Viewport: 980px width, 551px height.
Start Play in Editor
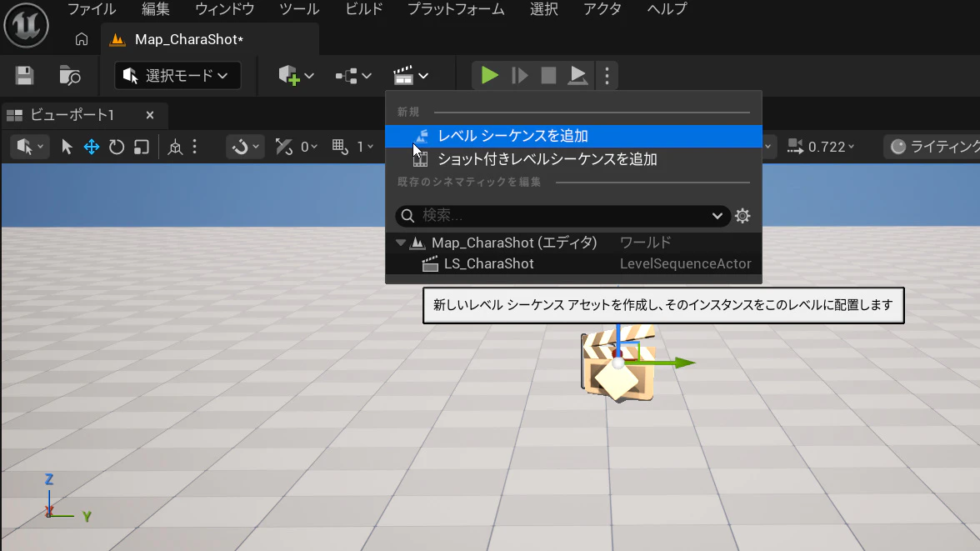(x=489, y=76)
